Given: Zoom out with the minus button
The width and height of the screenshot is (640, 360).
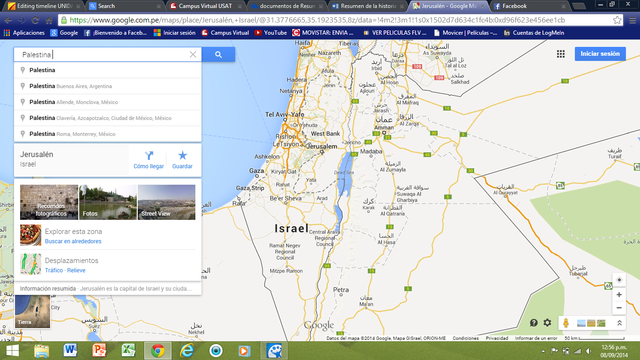Looking at the screenshot, I should [x=619, y=308].
